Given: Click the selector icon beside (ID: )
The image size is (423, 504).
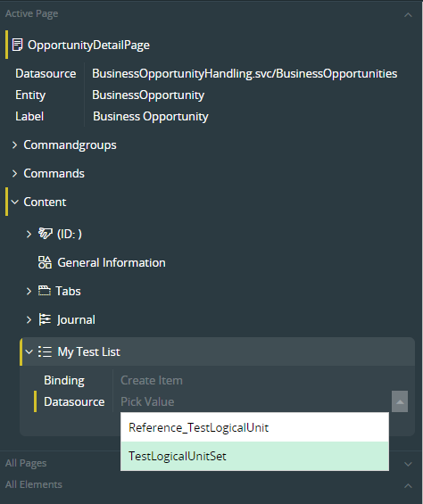Looking at the screenshot, I should (x=45, y=234).
